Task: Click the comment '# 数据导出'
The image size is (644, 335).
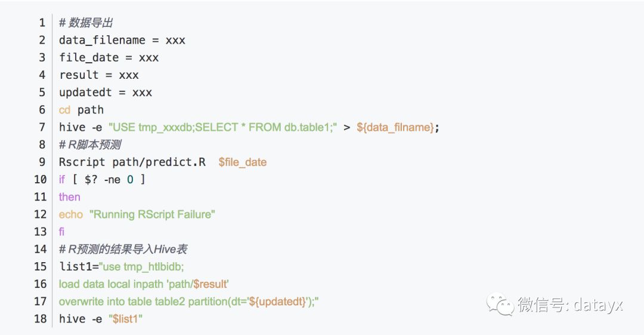Action: pos(86,23)
